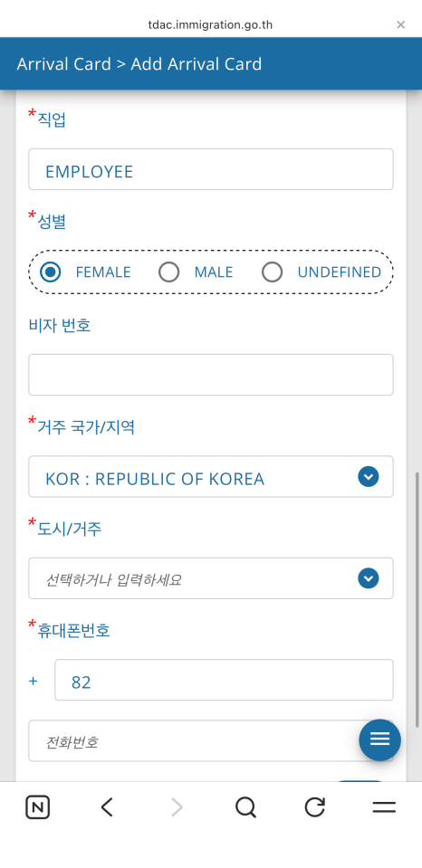Choose the UNDEFINED gender radio option

click(x=272, y=272)
